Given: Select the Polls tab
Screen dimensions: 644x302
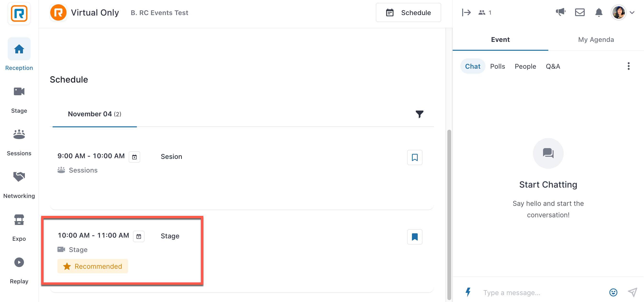Looking at the screenshot, I should (x=498, y=66).
